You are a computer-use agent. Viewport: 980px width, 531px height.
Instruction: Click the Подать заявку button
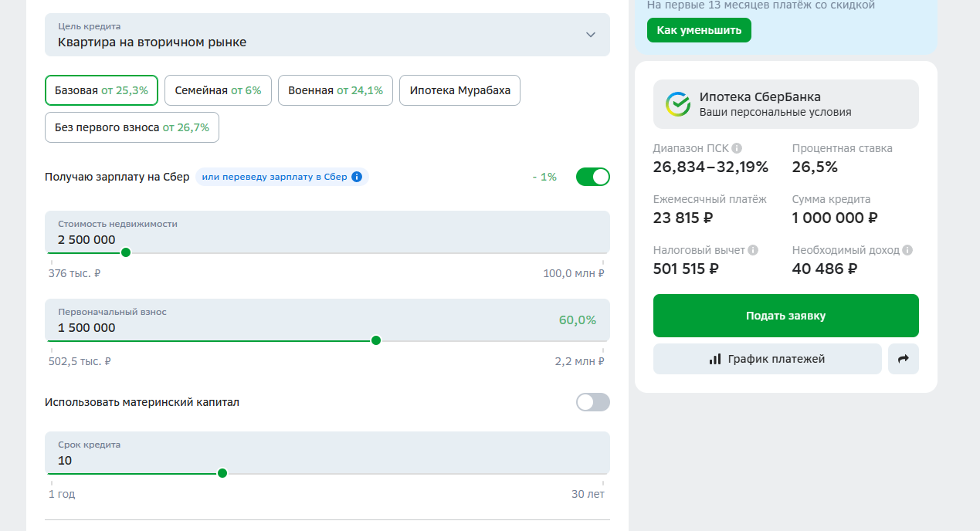786,316
